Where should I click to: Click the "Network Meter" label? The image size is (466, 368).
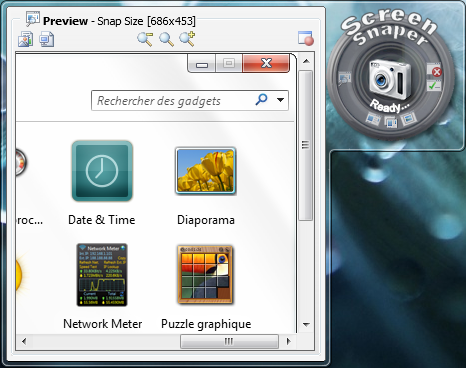point(103,324)
